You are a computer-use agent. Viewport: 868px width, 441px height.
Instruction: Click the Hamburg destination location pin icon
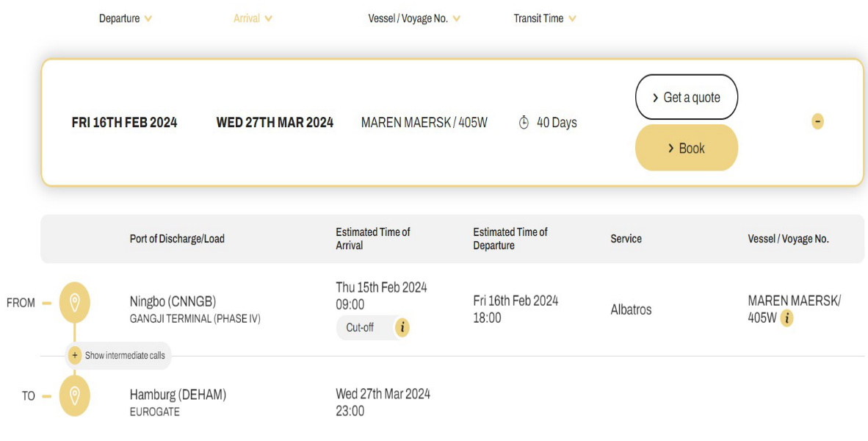[74, 395]
